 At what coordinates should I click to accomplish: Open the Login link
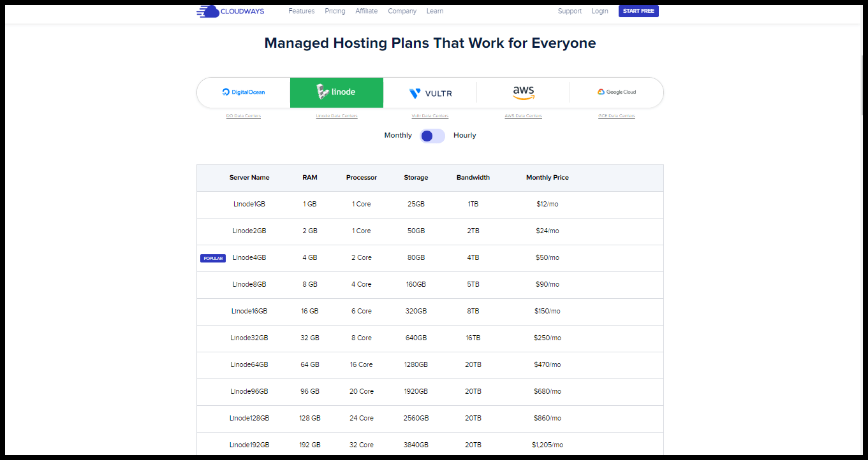tap(600, 11)
